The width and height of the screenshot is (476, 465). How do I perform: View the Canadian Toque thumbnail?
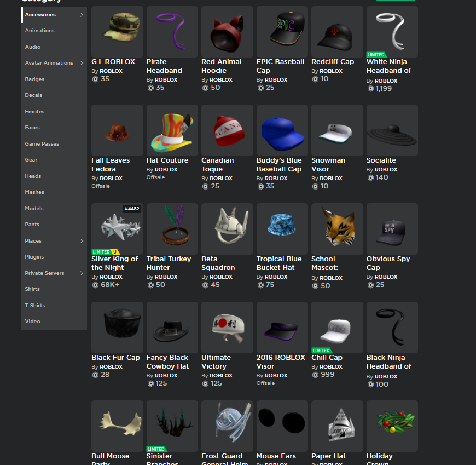[227, 130]
